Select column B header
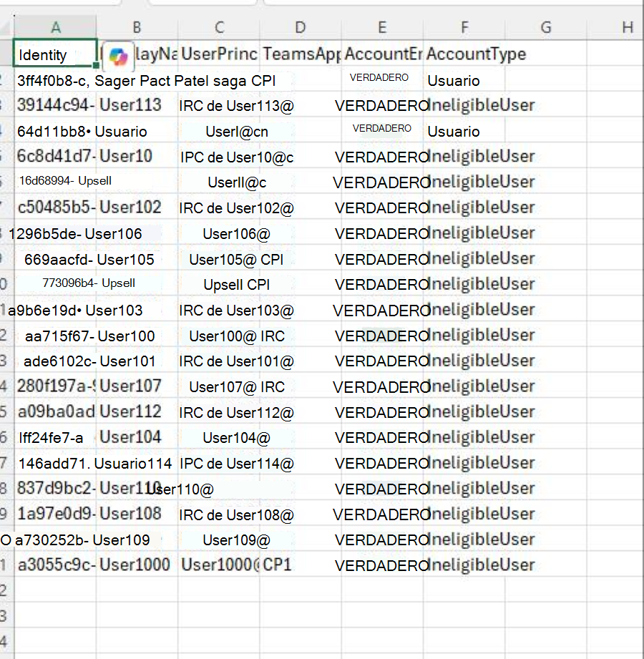This screenshot has width=644, height=659. 137,27
